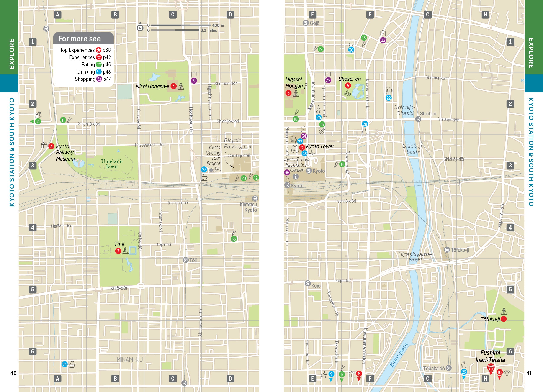Viewport: 543px width, 392px height.
Task: Click the tourist information 'i' icon
Action: click(x=296, y=177)
